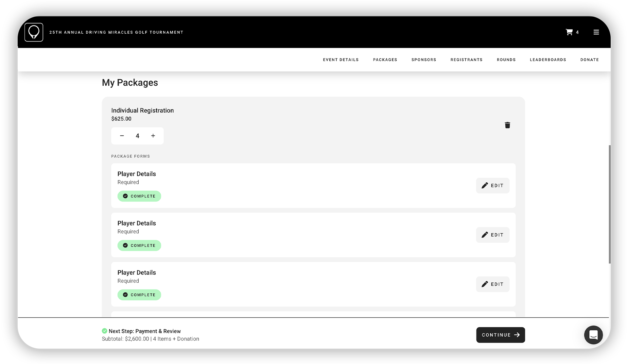Edit the third Player Details form

[493, 284]
